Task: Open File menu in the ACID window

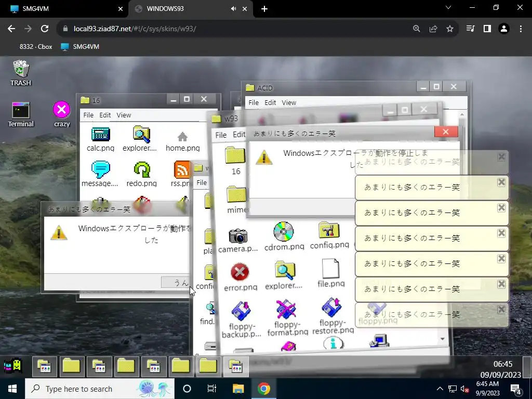Action: pos(254,102)
